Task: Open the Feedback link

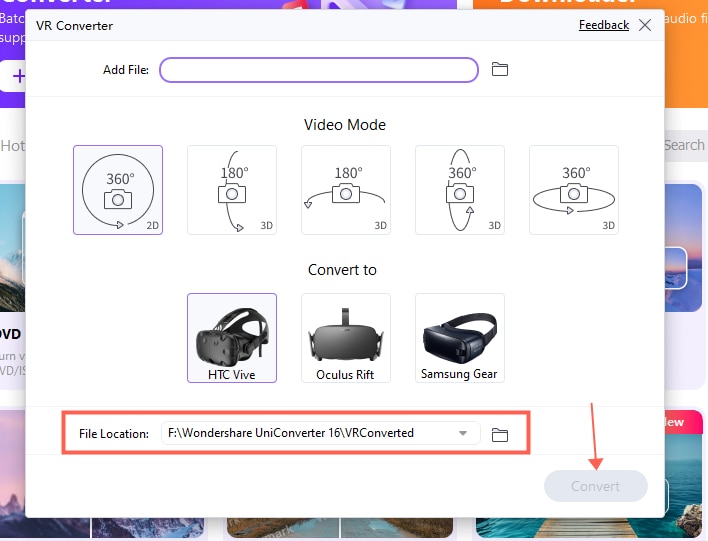Action: coord(604,25)
